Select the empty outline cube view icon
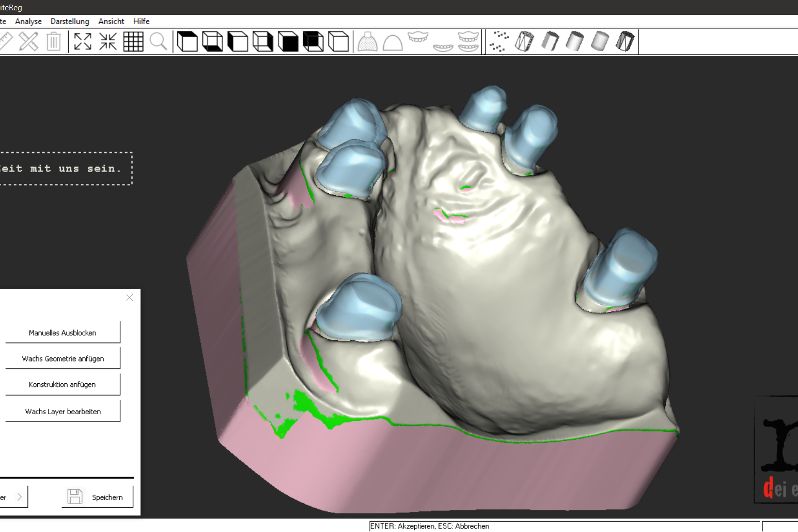Image resolution: width=798 pixels, height=532 pixels. point(339,41)
